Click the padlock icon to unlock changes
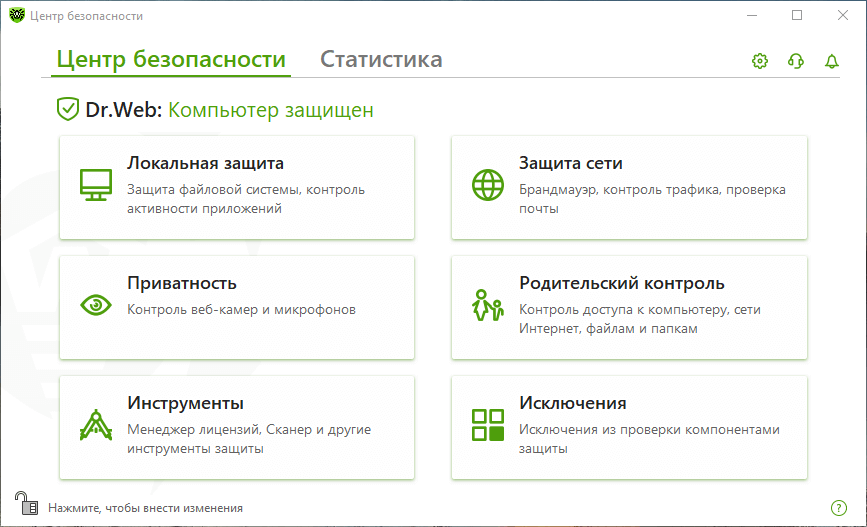 [x=26, y=503]
